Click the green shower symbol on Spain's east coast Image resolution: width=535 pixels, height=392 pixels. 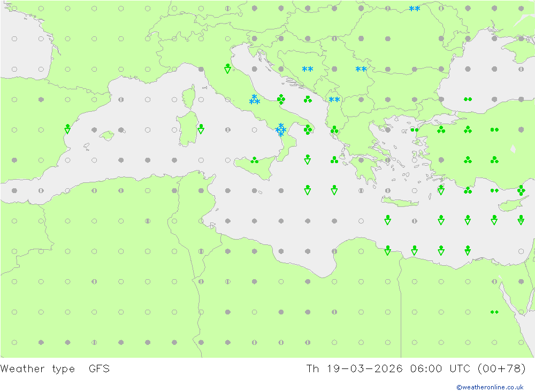(67, 129)
